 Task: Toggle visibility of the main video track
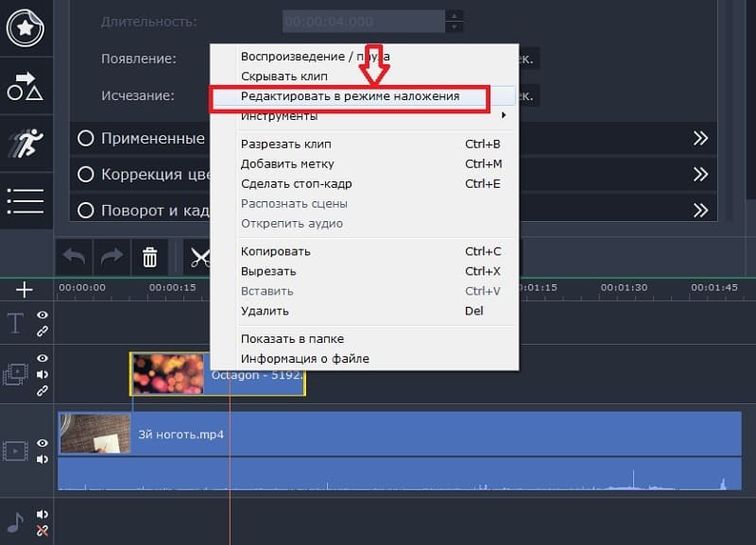point(43,443)
